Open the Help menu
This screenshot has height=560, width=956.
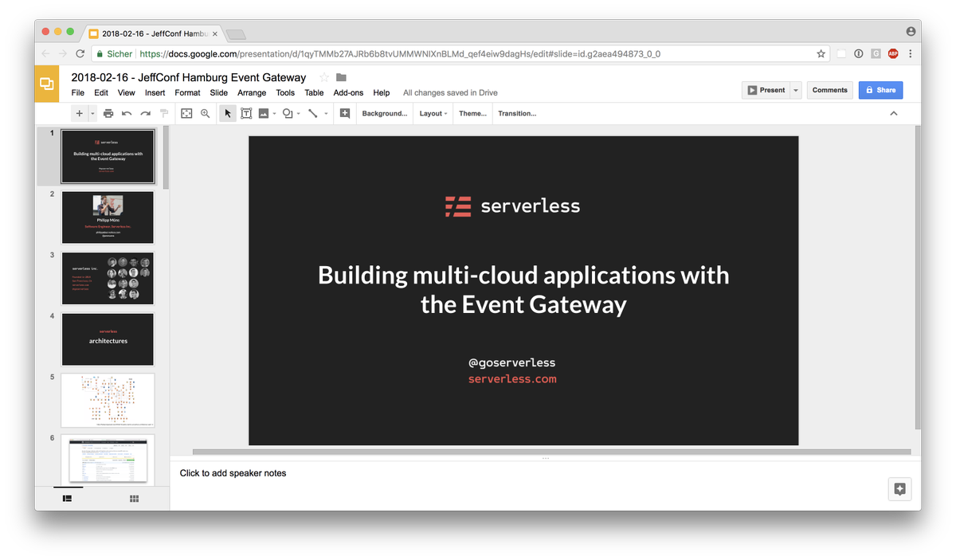click(x=382, y=93)
